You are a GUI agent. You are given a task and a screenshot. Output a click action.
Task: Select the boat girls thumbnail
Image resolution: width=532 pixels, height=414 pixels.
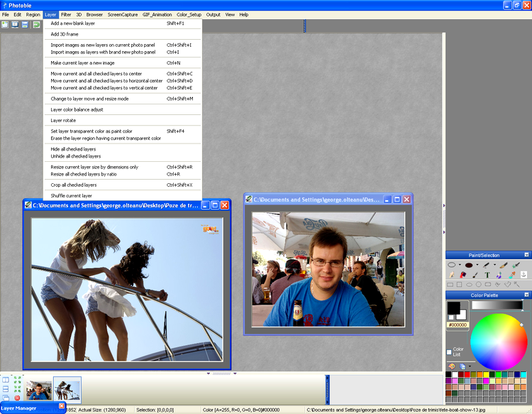tap(67, 390)
